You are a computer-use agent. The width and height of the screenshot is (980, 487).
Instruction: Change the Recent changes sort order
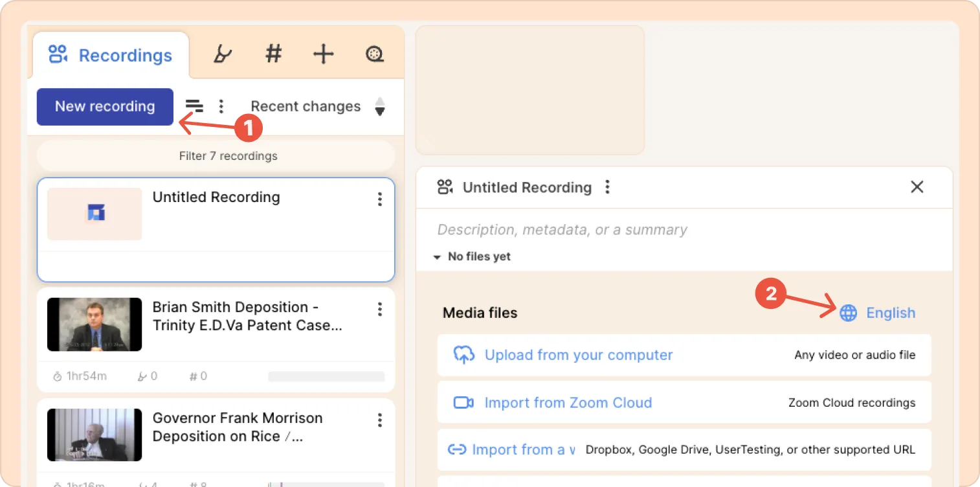coord(380,107)
